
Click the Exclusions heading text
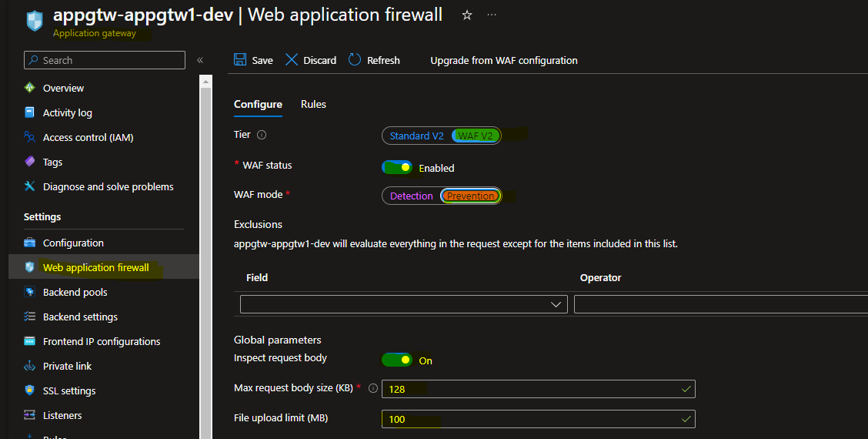pos(258,224)
